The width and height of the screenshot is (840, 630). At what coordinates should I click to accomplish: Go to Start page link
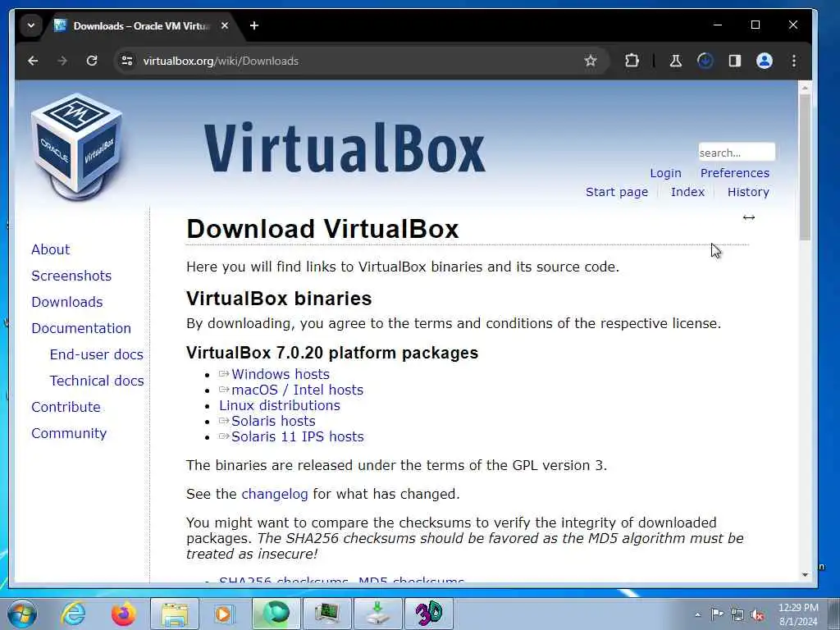[617, 192]
